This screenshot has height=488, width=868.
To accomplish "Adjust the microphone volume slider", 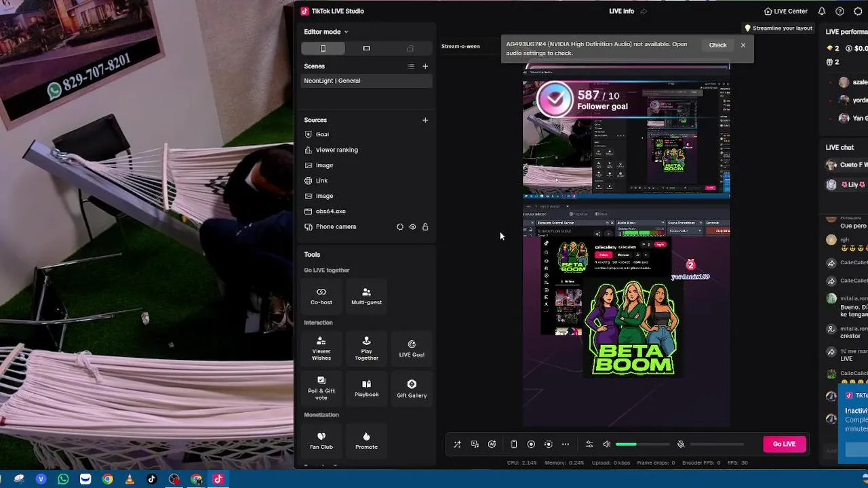I will 717,445.
